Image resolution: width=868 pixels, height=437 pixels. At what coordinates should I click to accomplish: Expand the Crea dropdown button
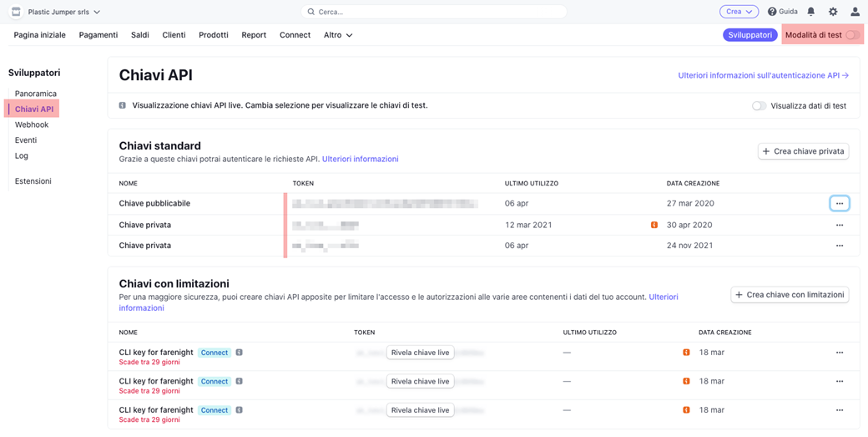[739, 12]
